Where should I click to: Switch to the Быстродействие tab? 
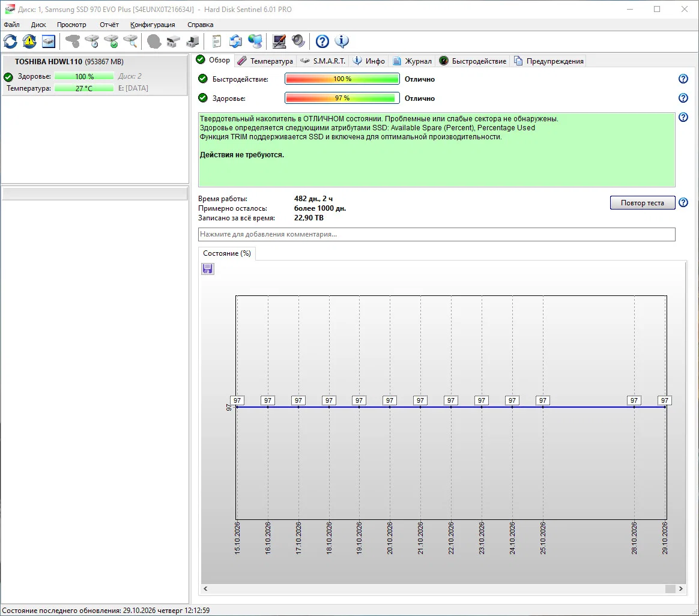[x=473, y=61]
